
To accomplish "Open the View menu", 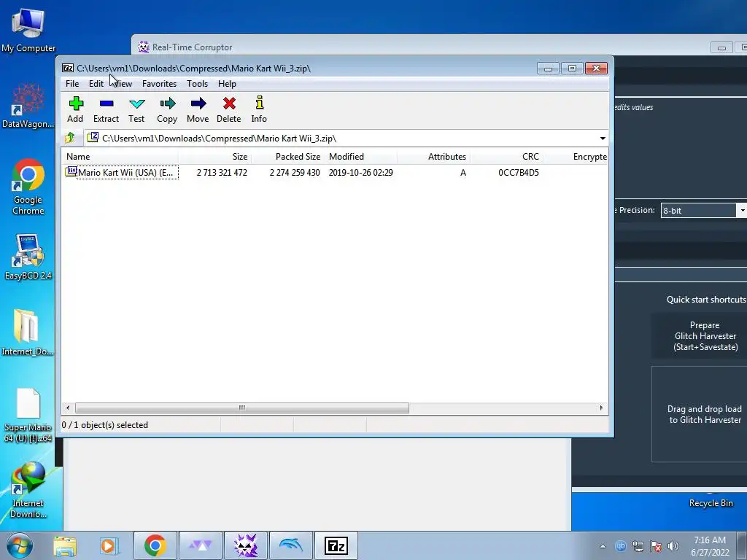I will tap(123, 84).
